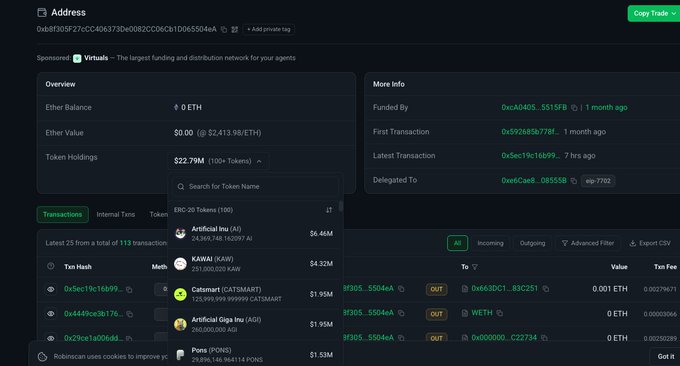680x366 pixels.
Task: Click the Artificial Inu token logo
Action: click(180, 234)
